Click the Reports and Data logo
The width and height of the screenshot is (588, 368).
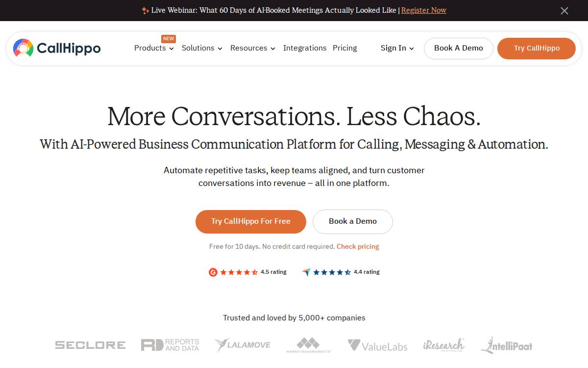[170, 345]
